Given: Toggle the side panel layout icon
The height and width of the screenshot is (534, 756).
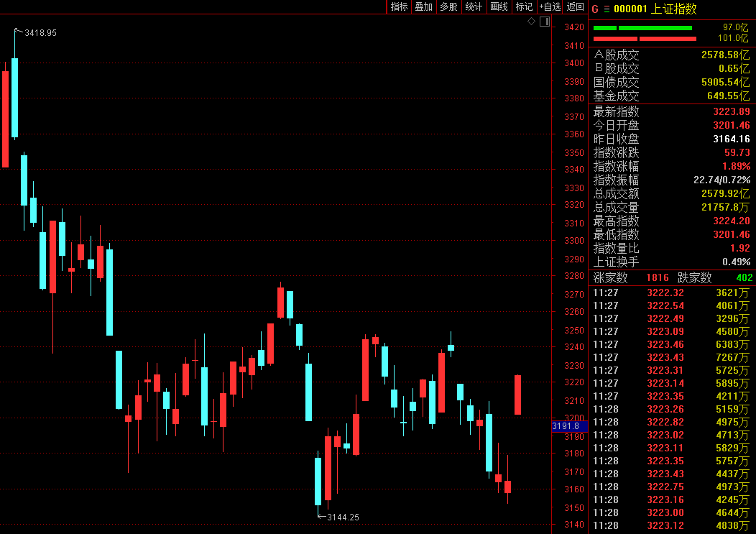Looking at the screenshot, I should click(545, 22).
